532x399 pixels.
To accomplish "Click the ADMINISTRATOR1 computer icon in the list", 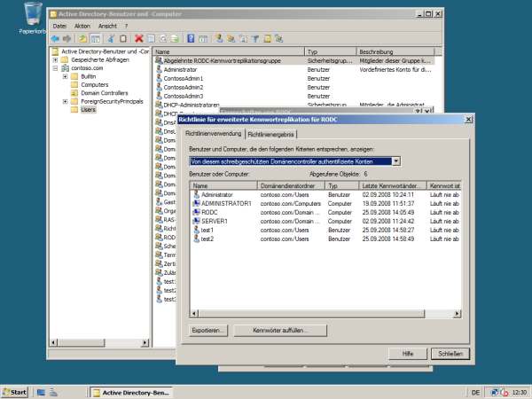I will click(196, 203).
